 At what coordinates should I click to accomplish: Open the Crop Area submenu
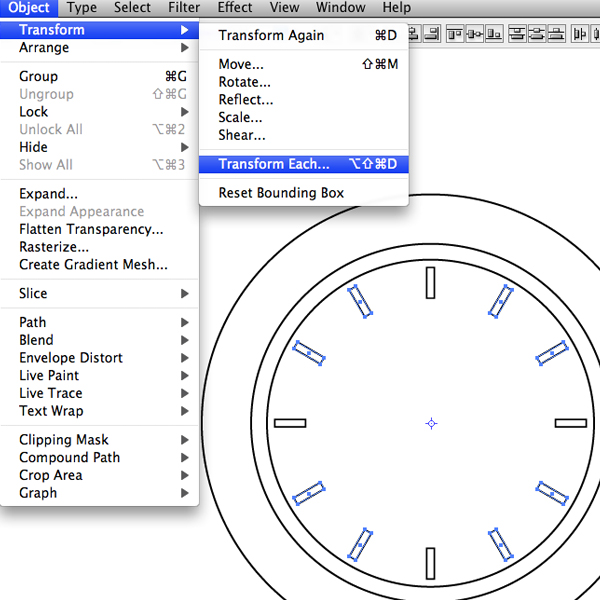99,475
